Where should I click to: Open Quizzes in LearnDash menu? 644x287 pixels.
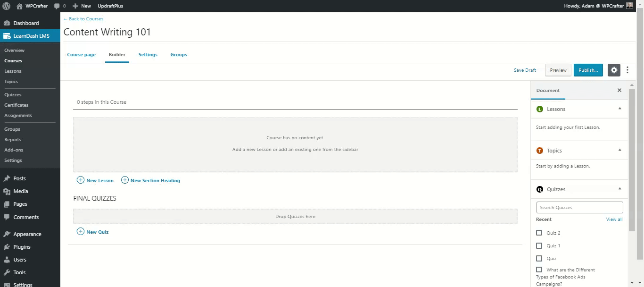coord(13,95)
